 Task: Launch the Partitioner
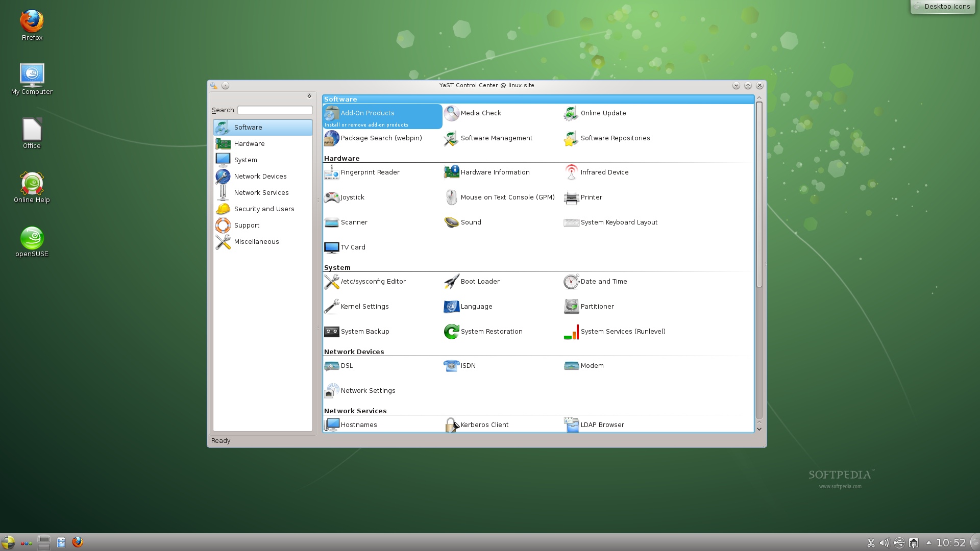pos(589,307)
